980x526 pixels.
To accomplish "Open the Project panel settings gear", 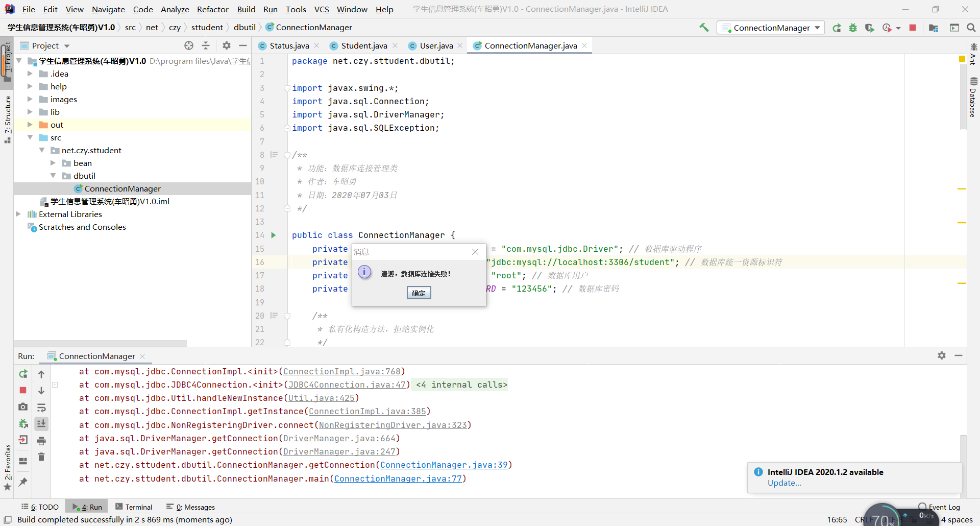I will click(x=227, y=45).
